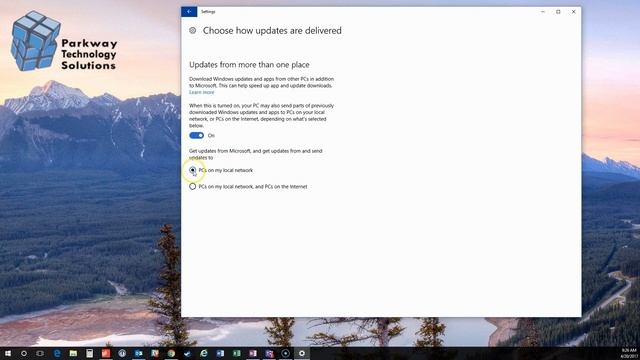640x360 pixels.
Task: Open File Explorer from the taskbar
Action: click(x=73, y=353)
